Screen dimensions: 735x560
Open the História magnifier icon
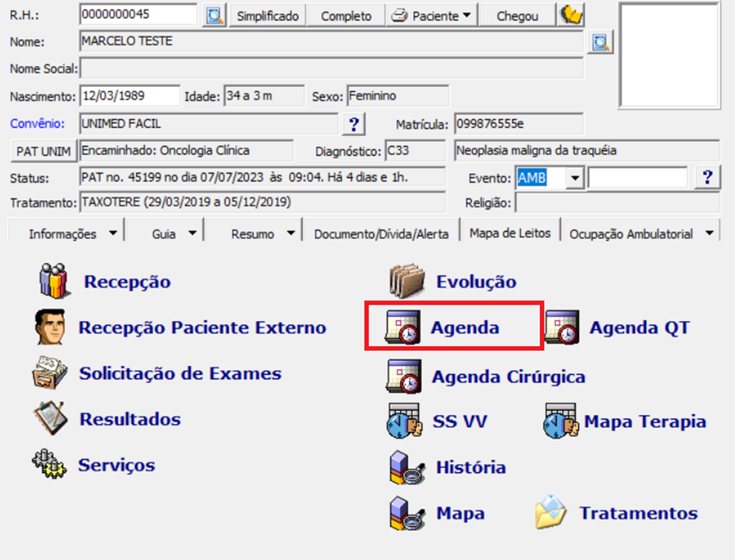(x=406, y=467)
